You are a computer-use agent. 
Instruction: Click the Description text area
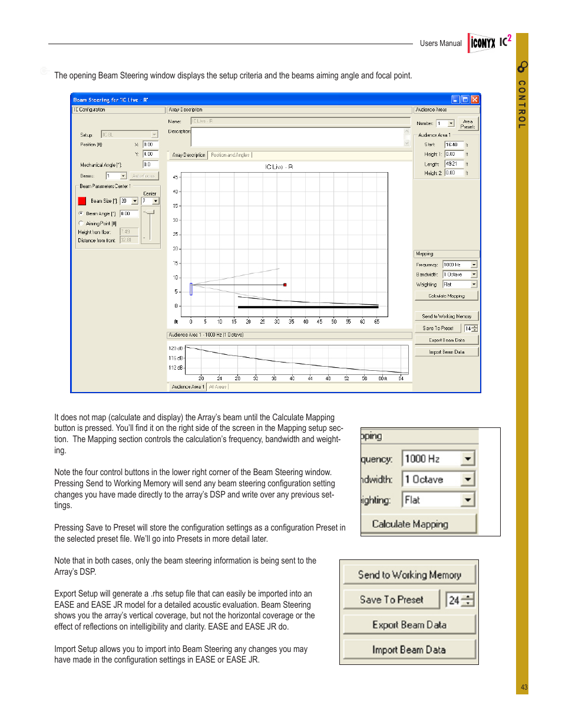pos(297,137)
